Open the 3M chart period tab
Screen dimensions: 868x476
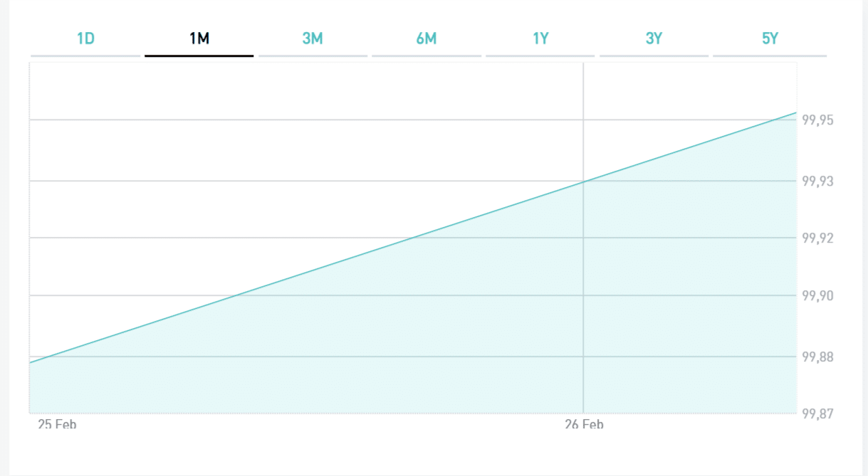[313, 39]
